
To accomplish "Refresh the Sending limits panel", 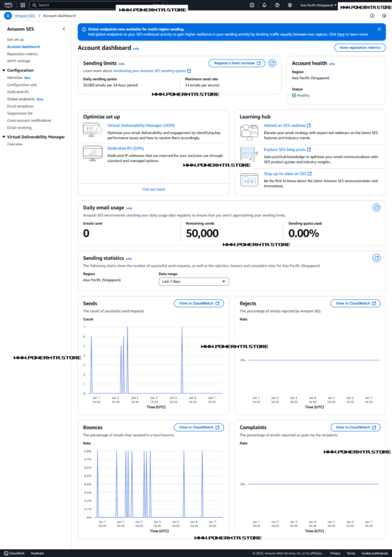I will (x=272, y=63).
